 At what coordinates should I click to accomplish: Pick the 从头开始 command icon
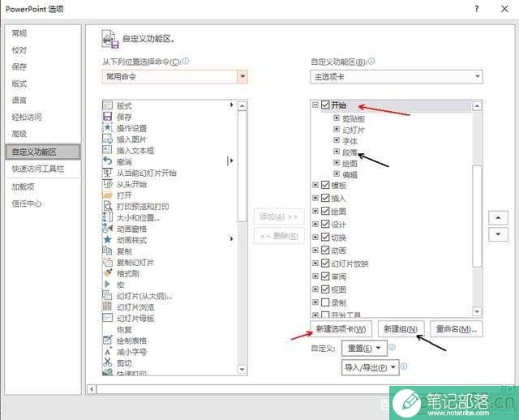tap(107, 184)
